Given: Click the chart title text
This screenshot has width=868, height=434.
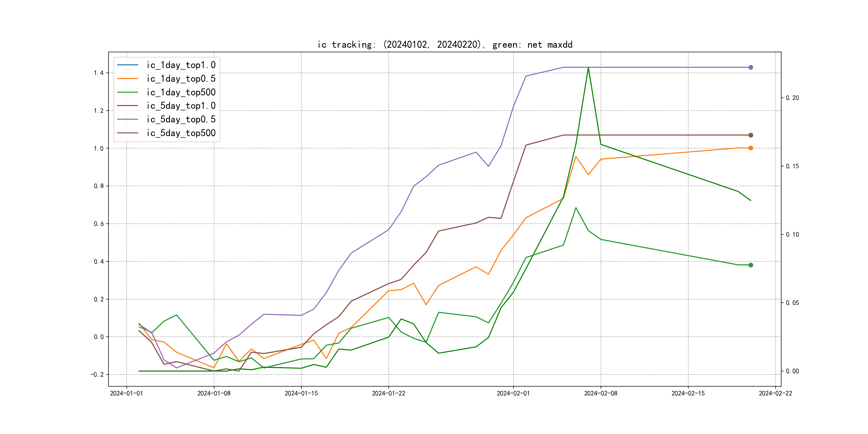Looking at the screenshot, I should point(445,45).
